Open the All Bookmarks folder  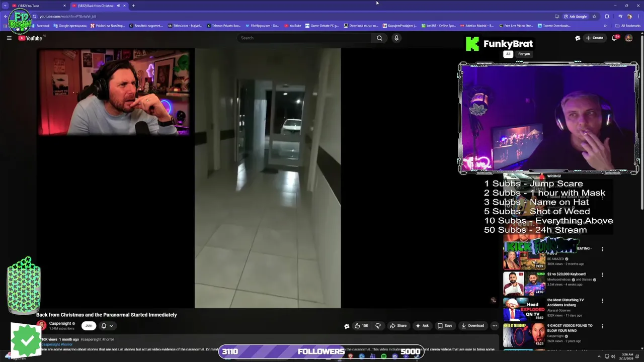coord(627,26)
